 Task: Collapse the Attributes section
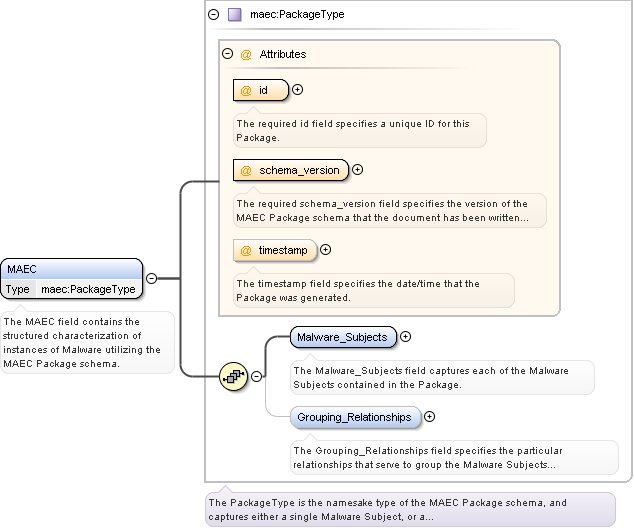pyautogui.click(x=227, y=54)
